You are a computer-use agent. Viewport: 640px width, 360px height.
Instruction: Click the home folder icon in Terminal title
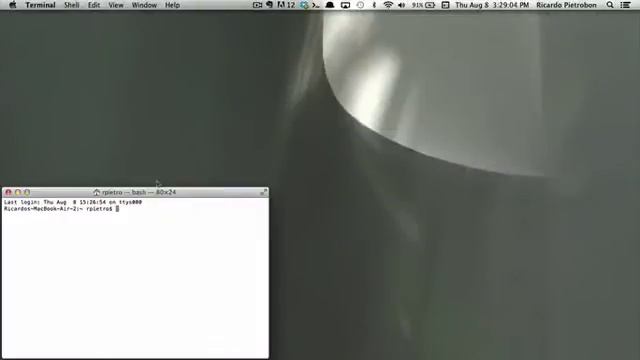tap(97, 192)
